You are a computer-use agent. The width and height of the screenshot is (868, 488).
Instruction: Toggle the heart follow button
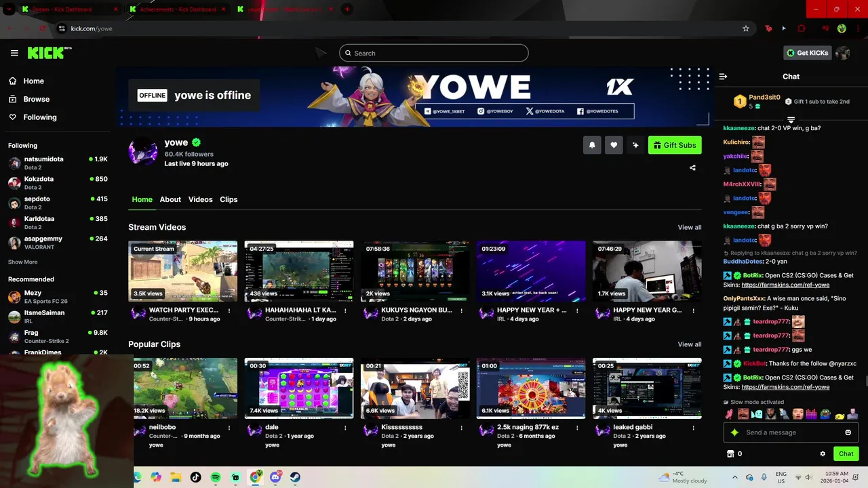614,145
